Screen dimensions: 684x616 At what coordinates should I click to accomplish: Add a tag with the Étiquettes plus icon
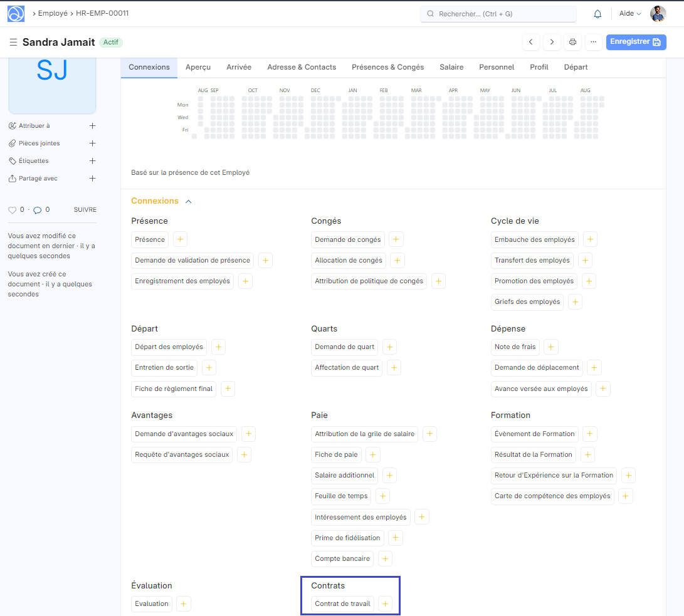tap(92, 160)
